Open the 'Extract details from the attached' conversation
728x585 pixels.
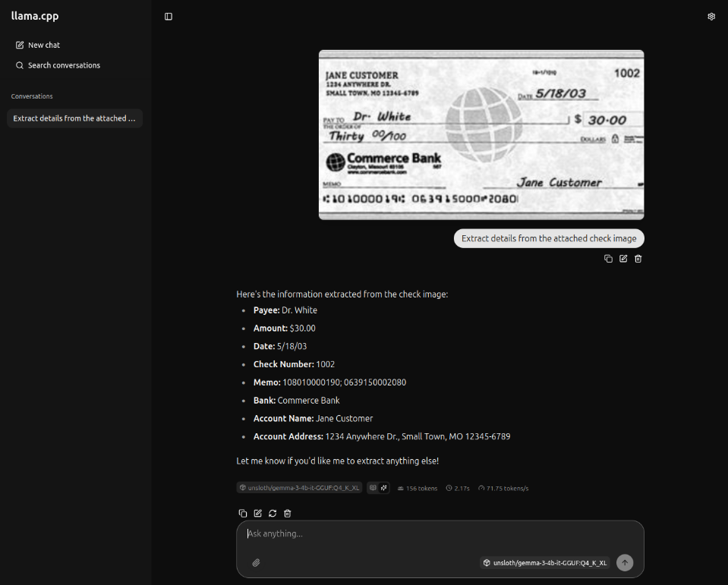pyautogui.click(x=74, y=118)
